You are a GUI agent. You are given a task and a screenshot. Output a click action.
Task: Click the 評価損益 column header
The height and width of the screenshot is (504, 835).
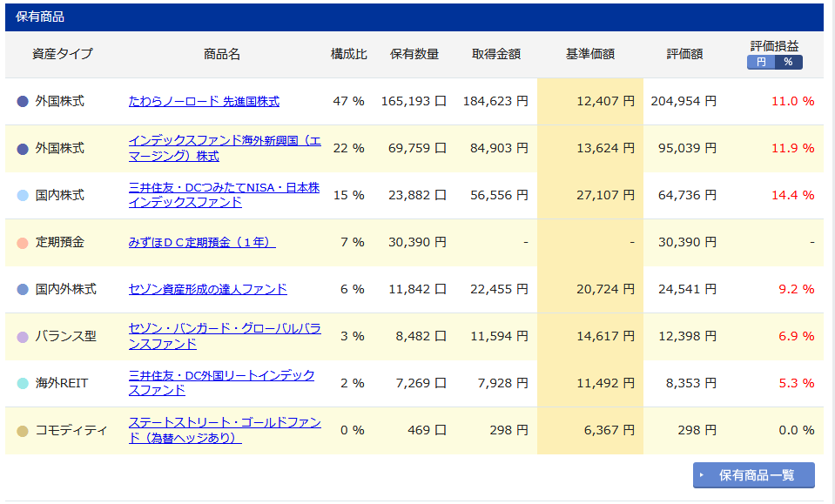coord(775,46)
